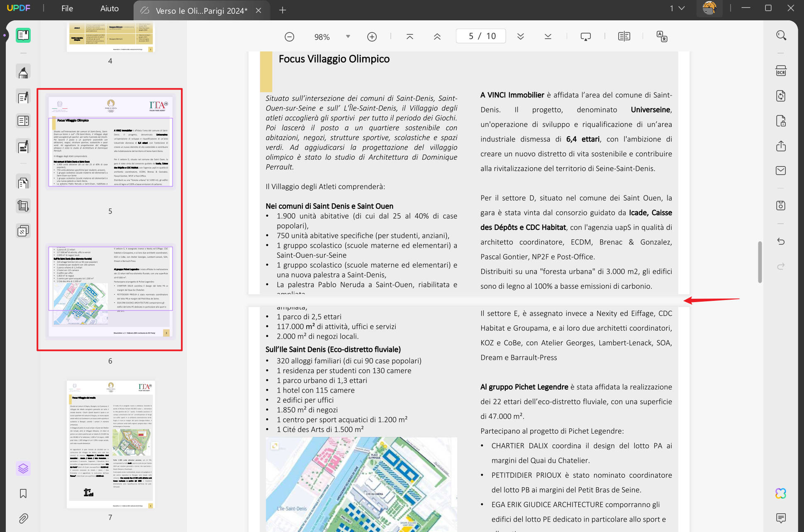Open the Layers panel icon
Image resolution: width=804 pixels, height=532 pixels.
tap(23, 469)
